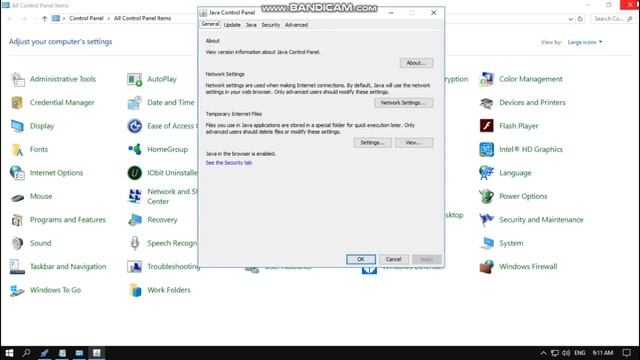This screenshot has width=640, height=360.
Task: Open Recovery icon
Action: point(135,220)
